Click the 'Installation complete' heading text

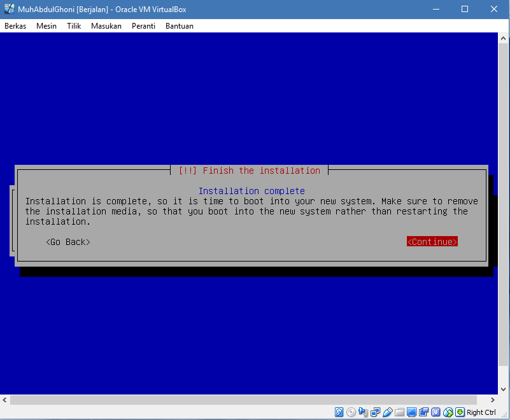[x=251, y=191]
